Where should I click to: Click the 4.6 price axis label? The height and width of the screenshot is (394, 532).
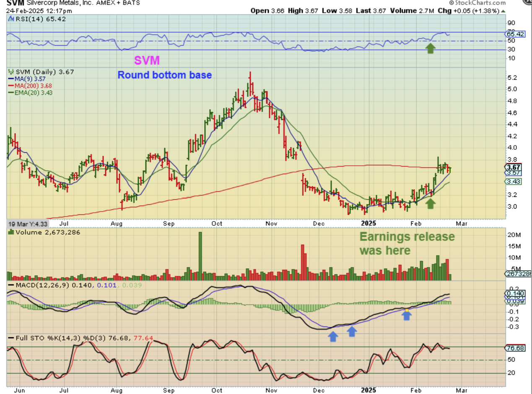coord(511,112)
